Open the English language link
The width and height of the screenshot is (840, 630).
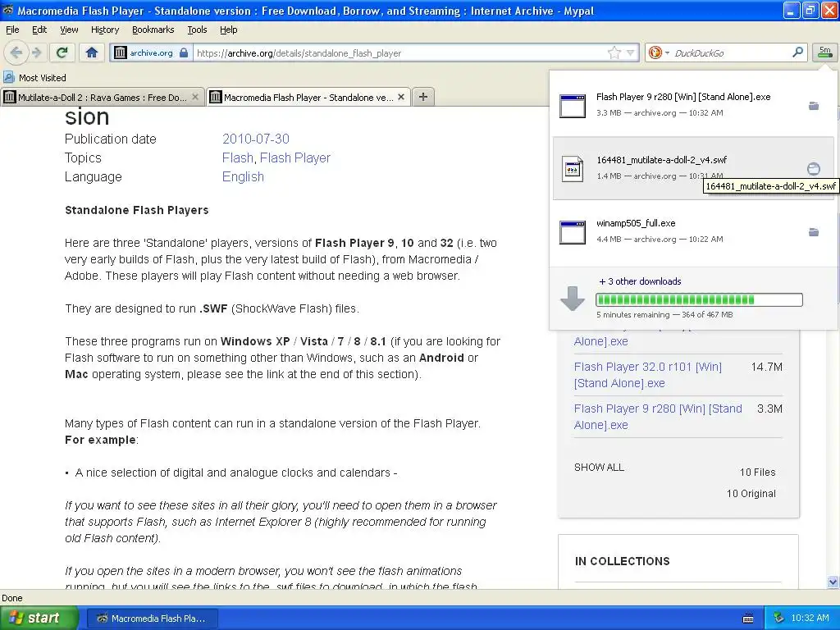(x=243, y=176)
